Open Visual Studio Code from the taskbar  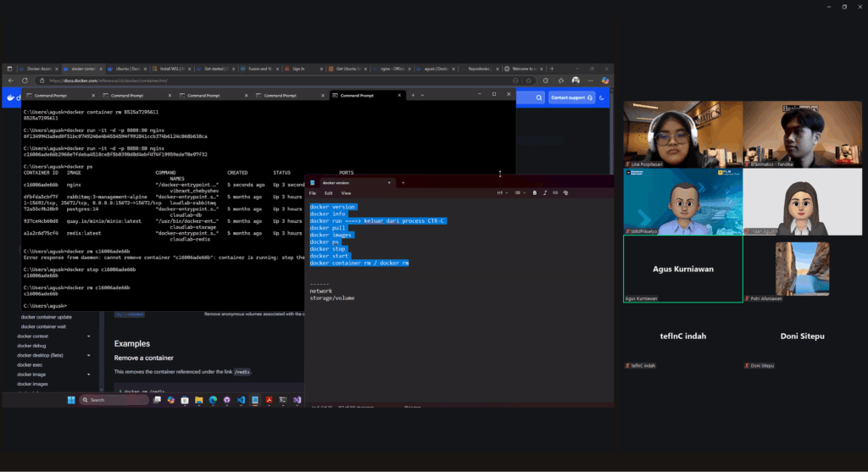[x=241, y=399]
